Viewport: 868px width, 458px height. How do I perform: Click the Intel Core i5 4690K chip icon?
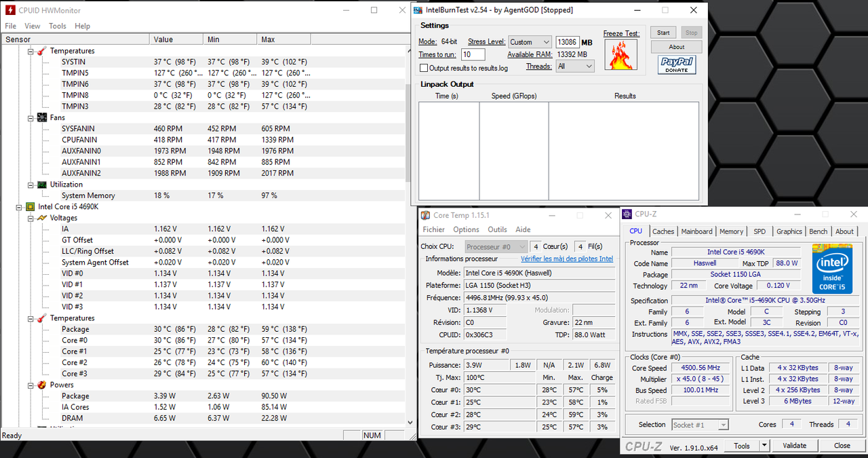pos(31,206)
